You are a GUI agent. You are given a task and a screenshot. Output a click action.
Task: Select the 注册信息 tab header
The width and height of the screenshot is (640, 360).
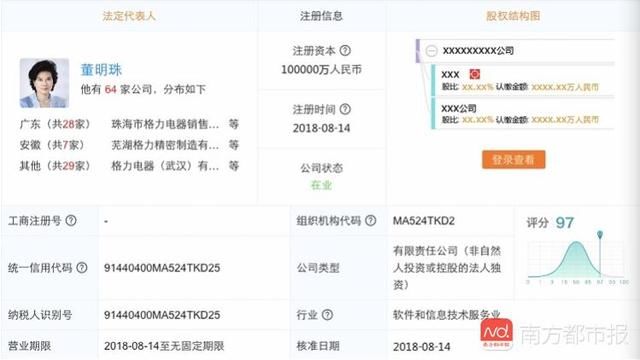[321, 16]
